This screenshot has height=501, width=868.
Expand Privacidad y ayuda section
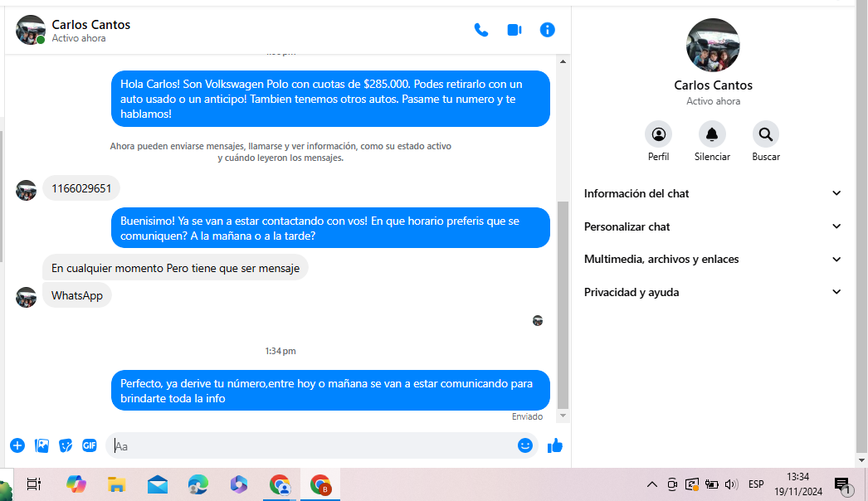pos(713,292)
